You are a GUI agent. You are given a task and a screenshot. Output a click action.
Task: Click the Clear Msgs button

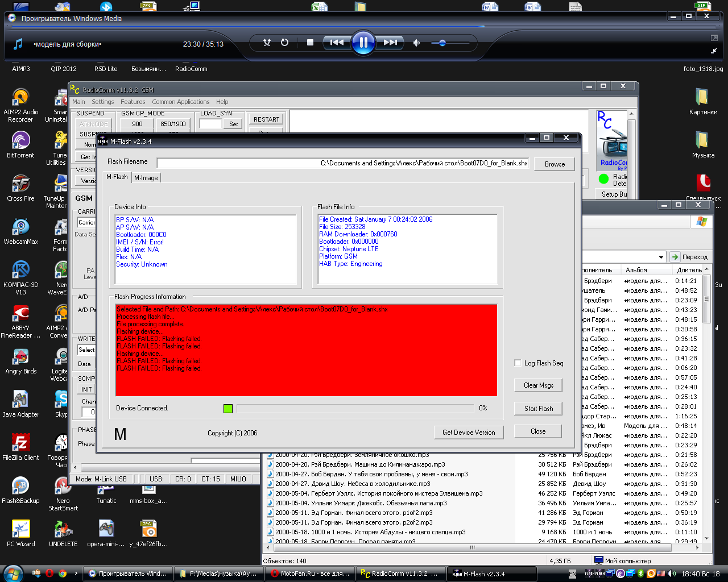[x=538, y=385]
